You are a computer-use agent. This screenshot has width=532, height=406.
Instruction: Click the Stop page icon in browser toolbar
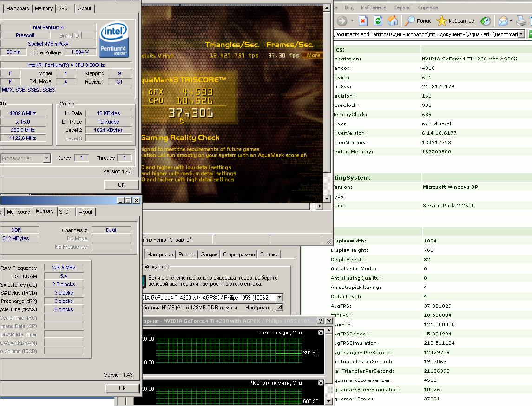click(363, 21)
